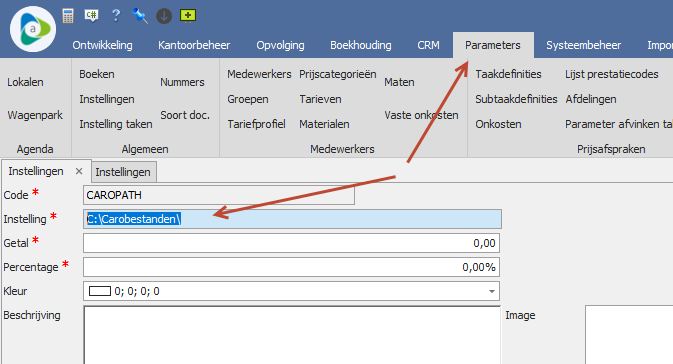Click the Image box
673x364 pixels.
tap(629, 335)
